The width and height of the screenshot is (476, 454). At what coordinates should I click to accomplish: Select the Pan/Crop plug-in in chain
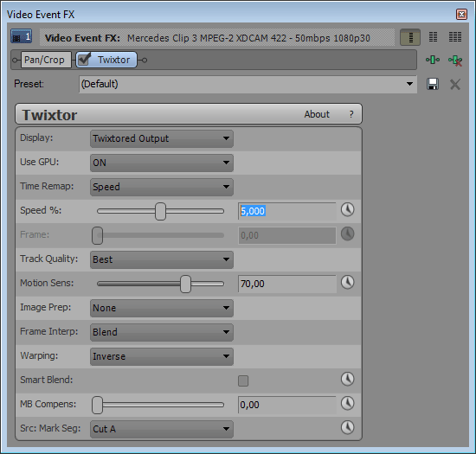[46, 60]
